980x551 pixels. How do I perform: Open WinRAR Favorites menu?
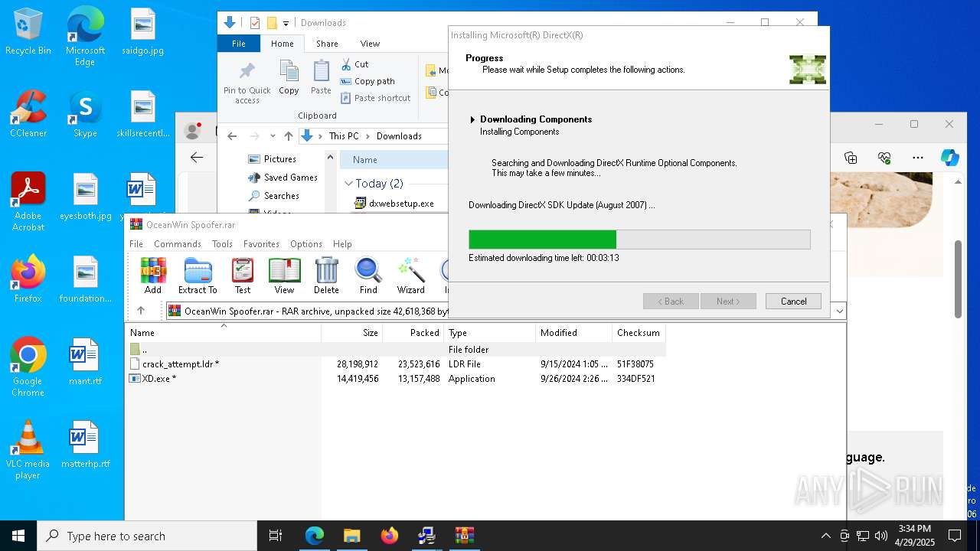click(261, 244)
